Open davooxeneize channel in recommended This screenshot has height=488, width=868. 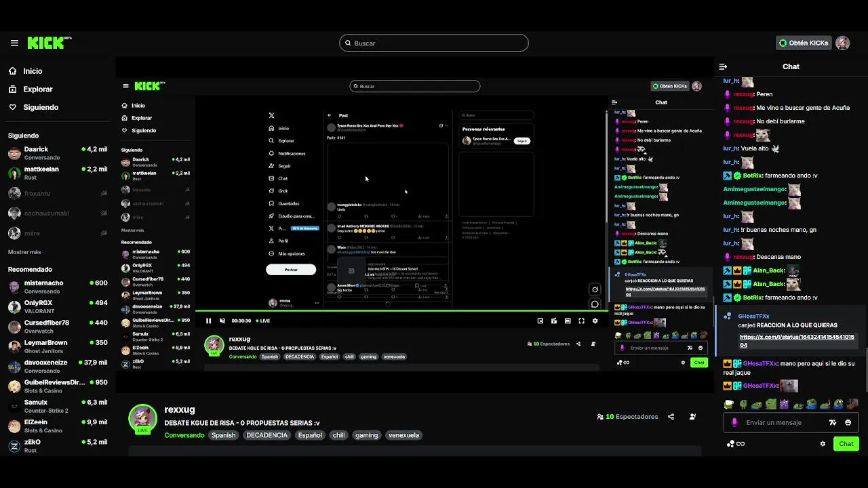pyautogui.click(x=58, y=366)
